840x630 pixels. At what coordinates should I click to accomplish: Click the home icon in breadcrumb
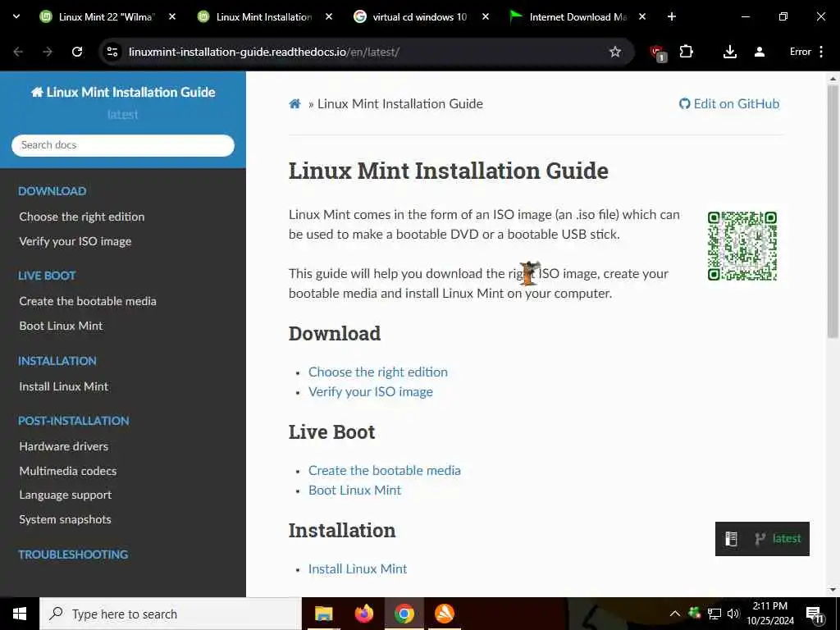click(294, 104)
